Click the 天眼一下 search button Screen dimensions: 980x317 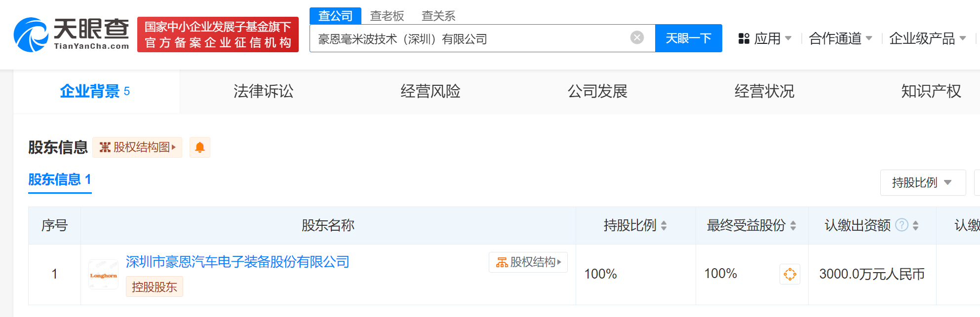[688, 38]
